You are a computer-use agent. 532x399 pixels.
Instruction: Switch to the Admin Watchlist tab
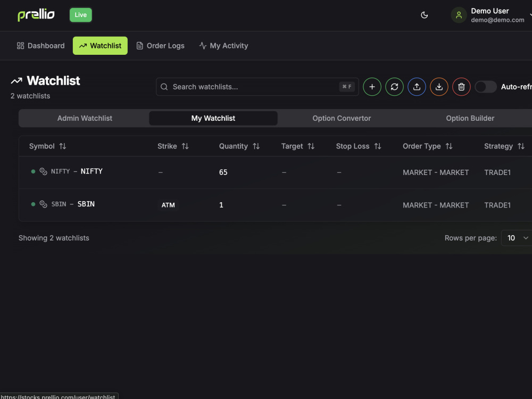tap(85, 119)
